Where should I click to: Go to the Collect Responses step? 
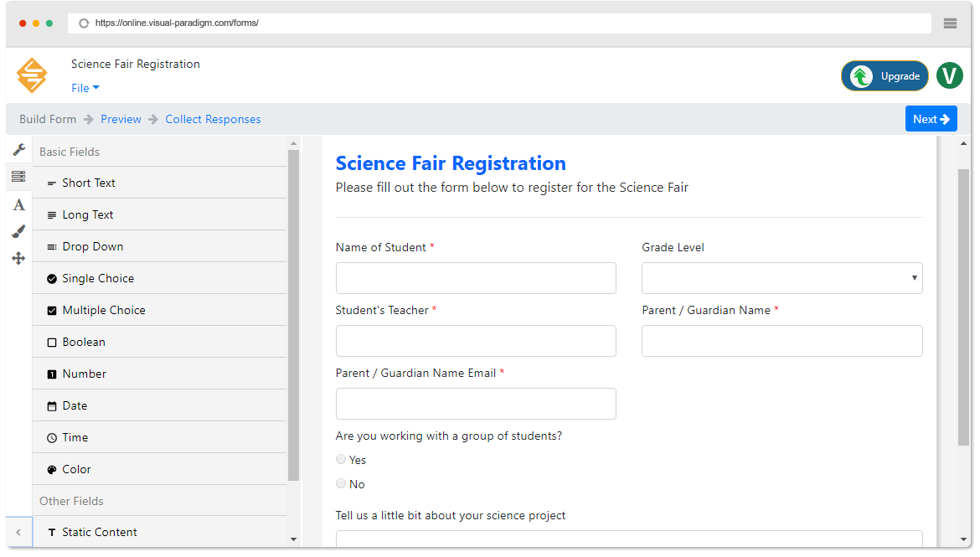point(213,119)
